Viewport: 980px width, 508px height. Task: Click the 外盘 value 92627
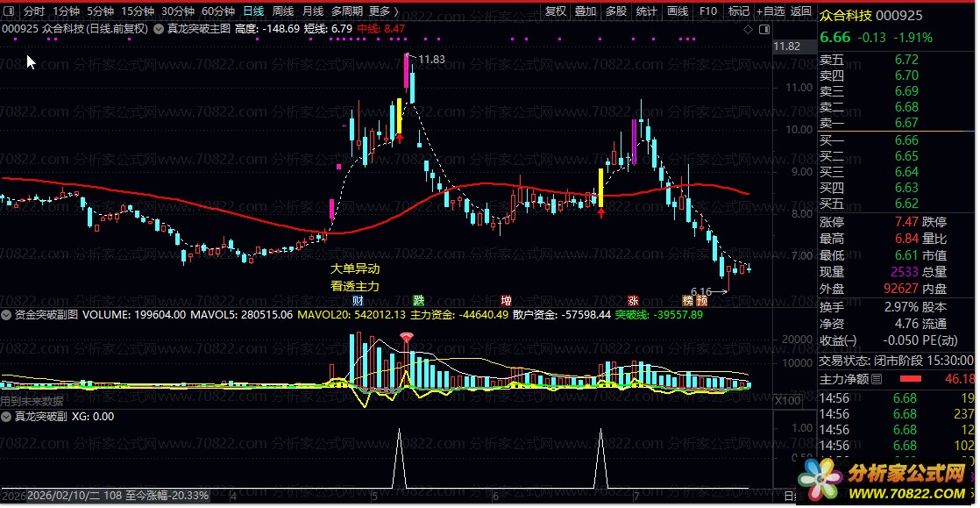pos(900,289)
